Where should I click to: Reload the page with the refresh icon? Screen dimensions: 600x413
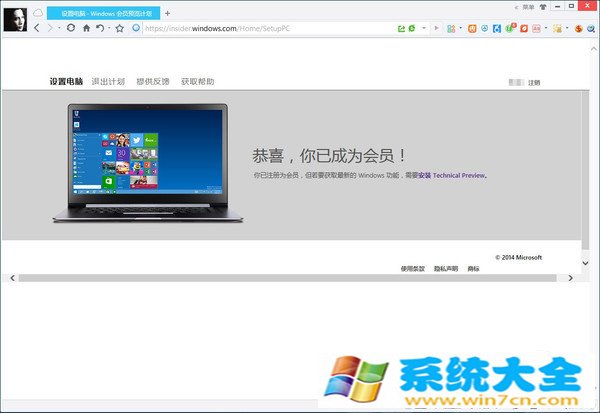(71, 28)
